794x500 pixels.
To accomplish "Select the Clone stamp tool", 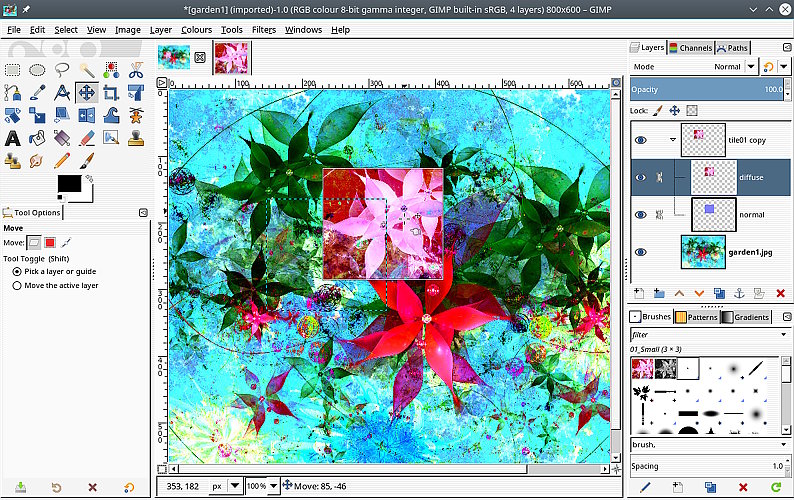I will click(x=136, y=138).
